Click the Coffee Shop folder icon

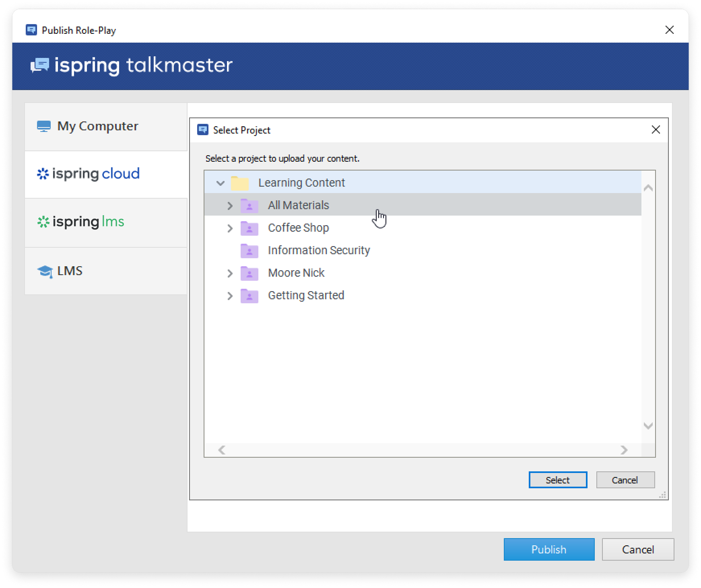click(x=249, y=228)
